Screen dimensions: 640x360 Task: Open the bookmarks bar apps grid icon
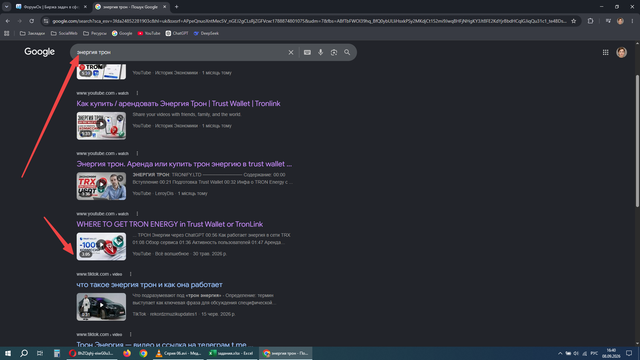(7, 33)
